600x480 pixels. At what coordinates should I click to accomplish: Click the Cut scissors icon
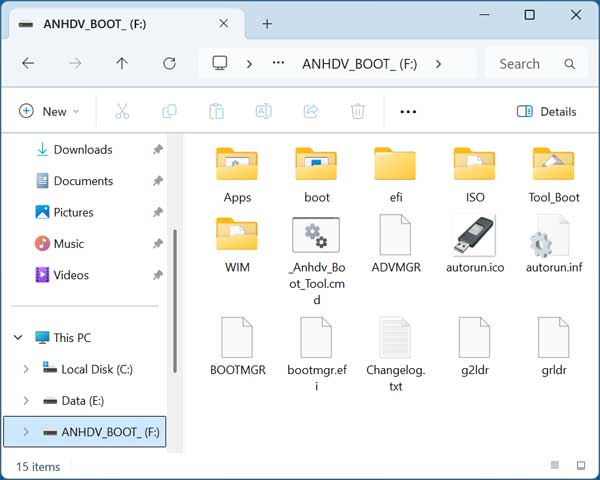pos(122,111)
